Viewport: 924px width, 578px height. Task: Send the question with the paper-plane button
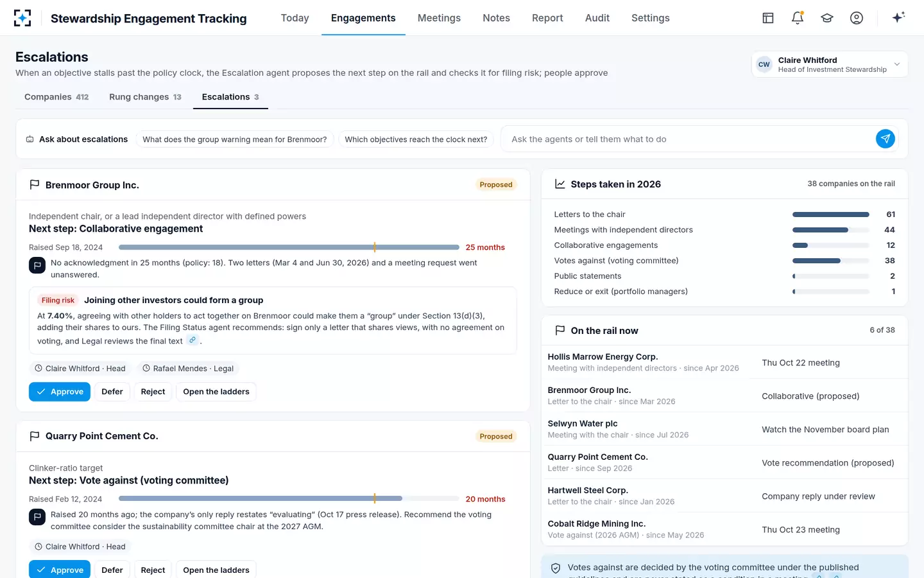tap(886, 139)
